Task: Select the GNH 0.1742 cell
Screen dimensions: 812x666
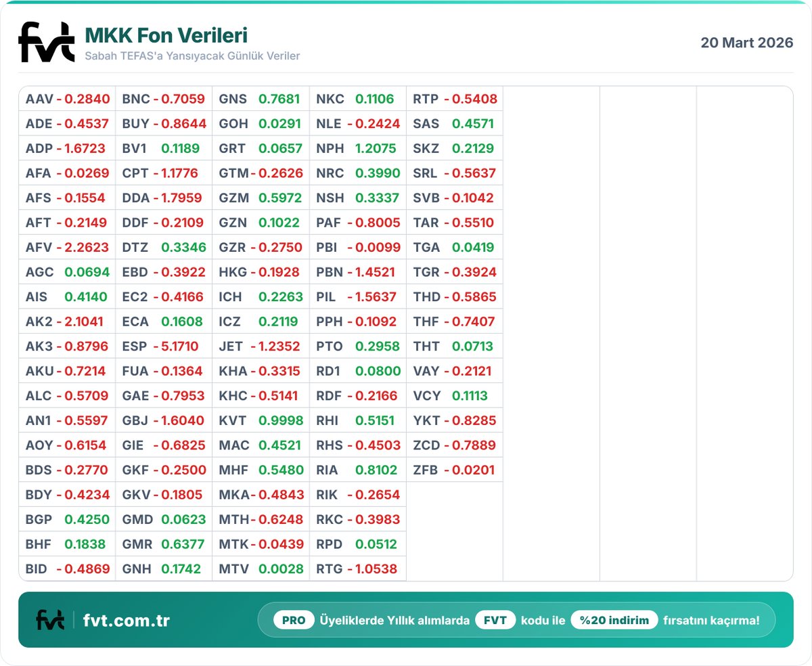Action: pyautogui.click(x=164, y=569)
